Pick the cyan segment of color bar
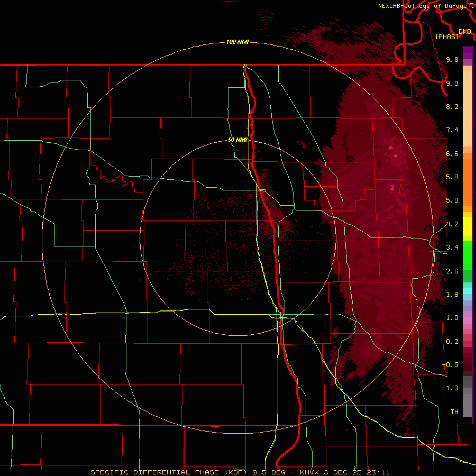476x476 pixels. coord(467,291)
